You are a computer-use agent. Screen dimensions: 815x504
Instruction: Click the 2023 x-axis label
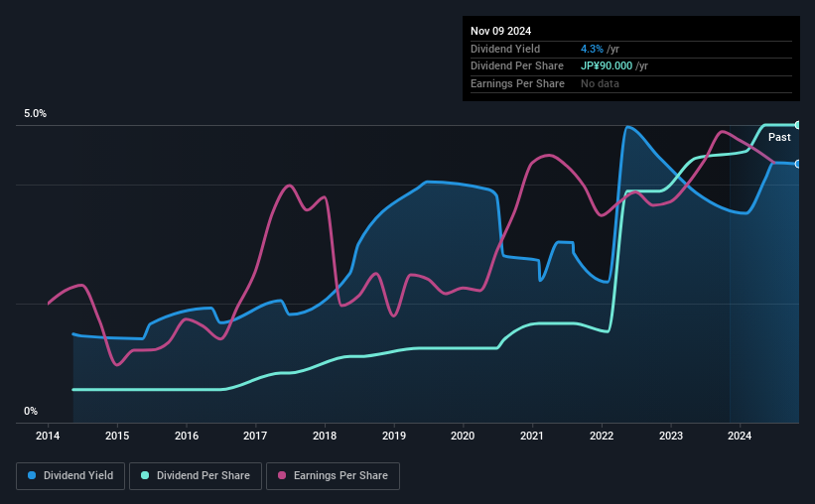pyautogui.click(x=670, y=436)
